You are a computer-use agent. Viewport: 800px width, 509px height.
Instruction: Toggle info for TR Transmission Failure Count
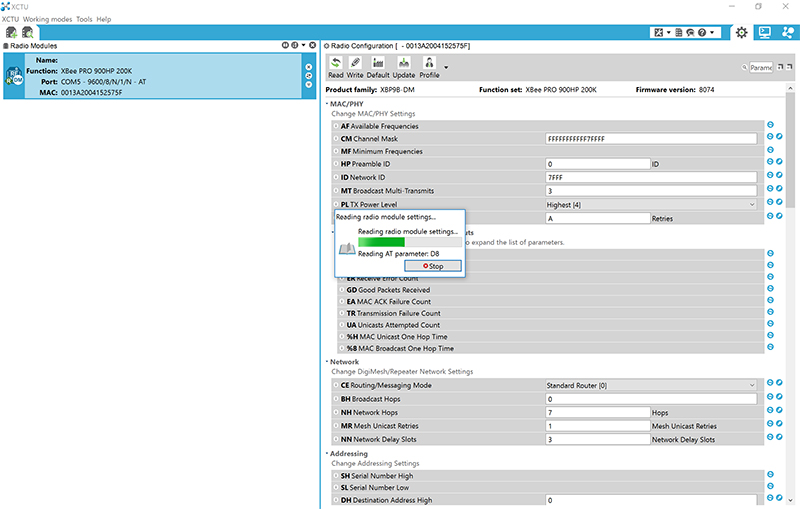[x=342, y=313]
